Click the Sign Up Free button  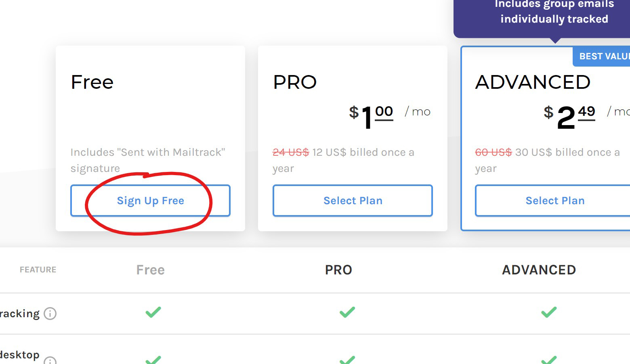[x=150, y=201]
